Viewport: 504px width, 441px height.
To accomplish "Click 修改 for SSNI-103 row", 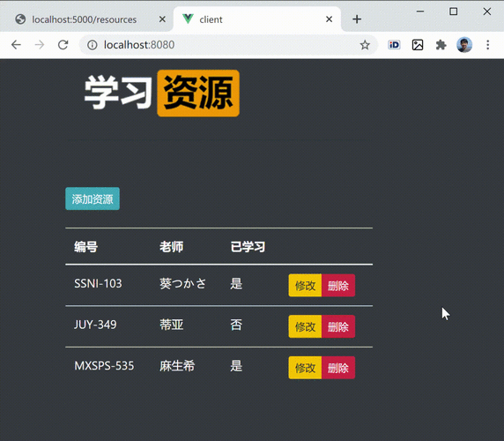I will (305, 285).
